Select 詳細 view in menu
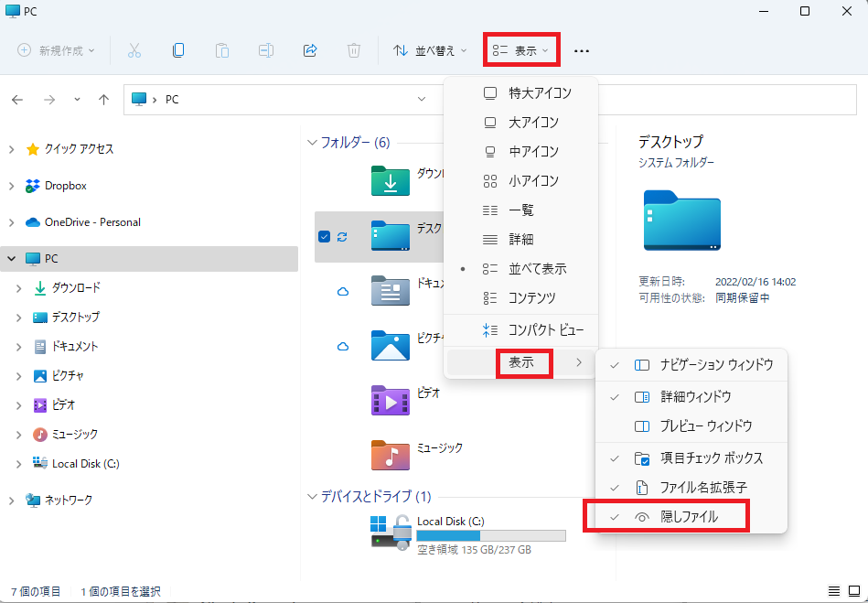Screen dimensions: 868x603 coord(521,240)
